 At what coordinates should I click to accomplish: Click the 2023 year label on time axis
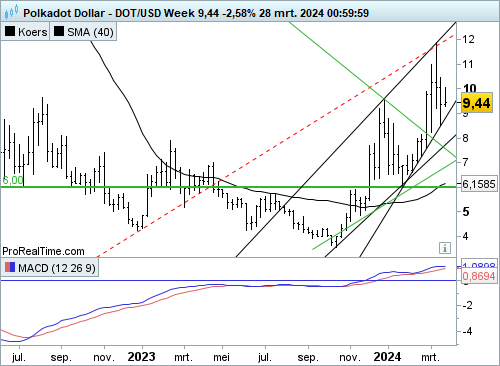(142, 357)
